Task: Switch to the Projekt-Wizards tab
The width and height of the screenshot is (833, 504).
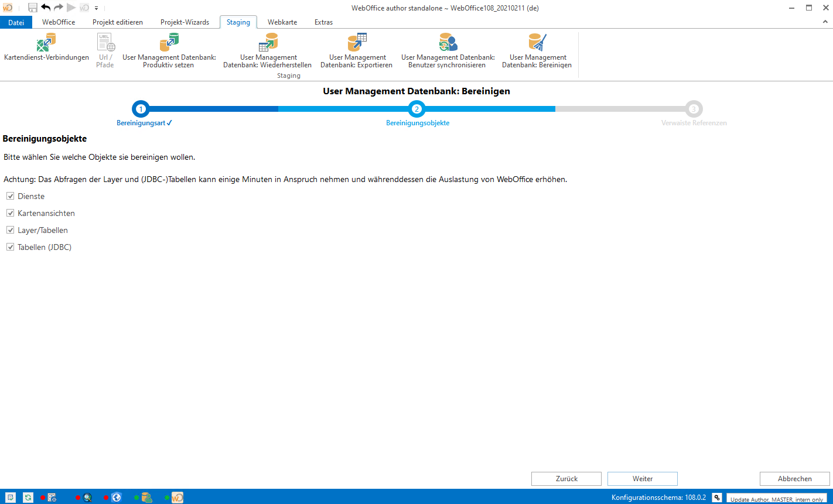Action: (x=185, y=22)
